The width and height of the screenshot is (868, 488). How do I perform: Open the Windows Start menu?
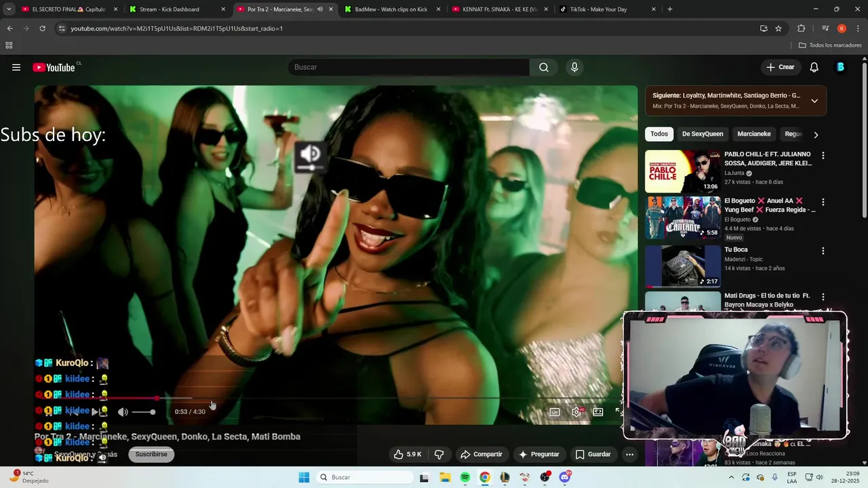pyautogui.click(x=304, y=477)
